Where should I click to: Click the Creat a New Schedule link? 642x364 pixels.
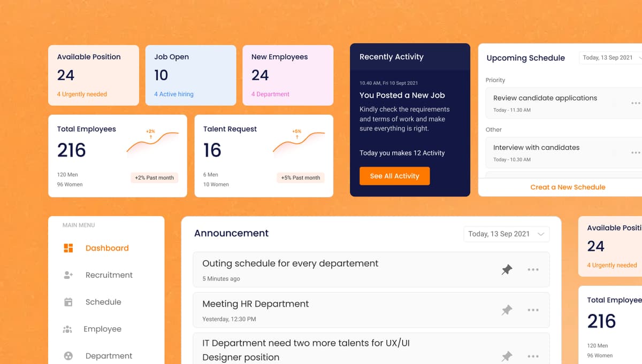coord(568,187)
